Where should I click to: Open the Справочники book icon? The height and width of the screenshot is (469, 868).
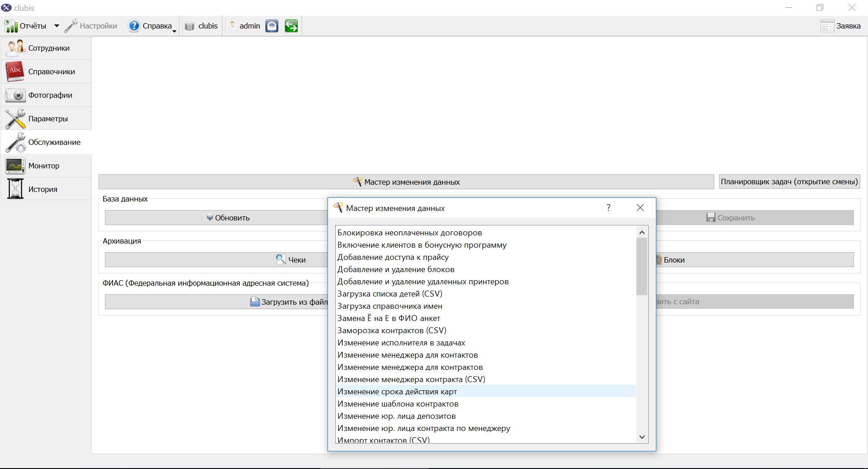point(15,72)
